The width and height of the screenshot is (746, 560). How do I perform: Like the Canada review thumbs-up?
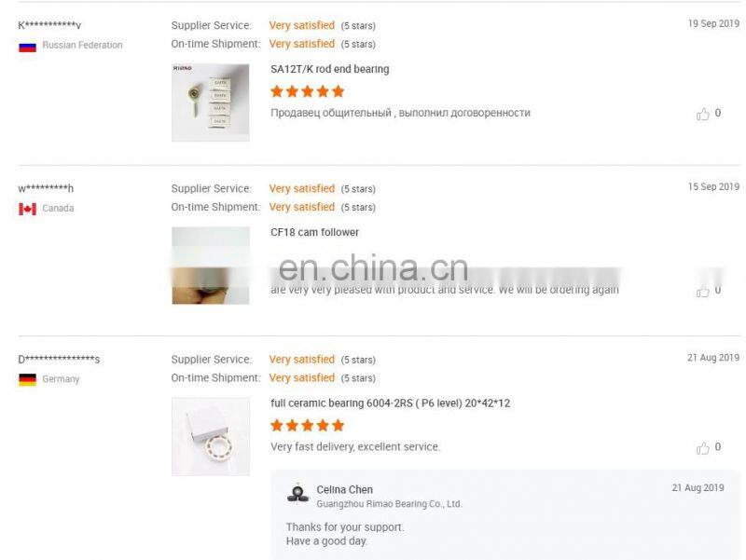coord(703,291)
